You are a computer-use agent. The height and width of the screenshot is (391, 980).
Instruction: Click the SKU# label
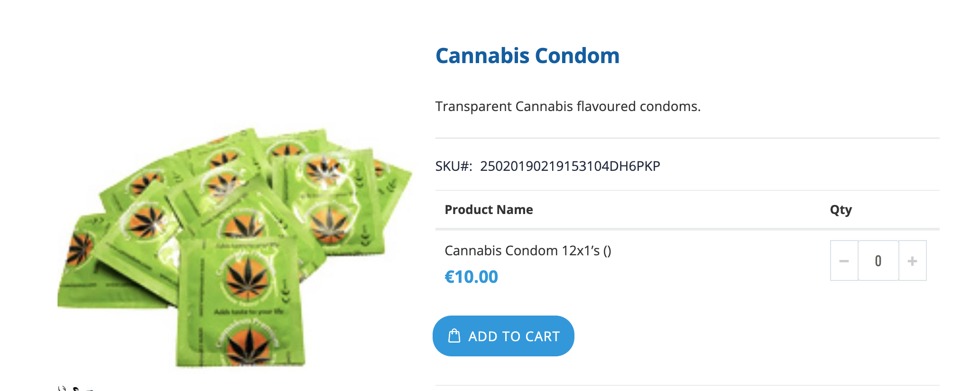tap(453, 166)
